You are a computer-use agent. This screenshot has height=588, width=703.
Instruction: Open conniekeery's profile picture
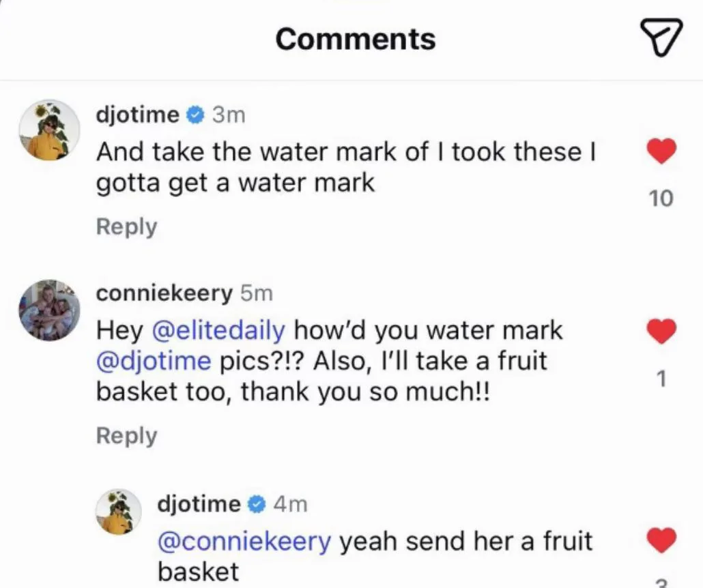click(x=48, y=310)
